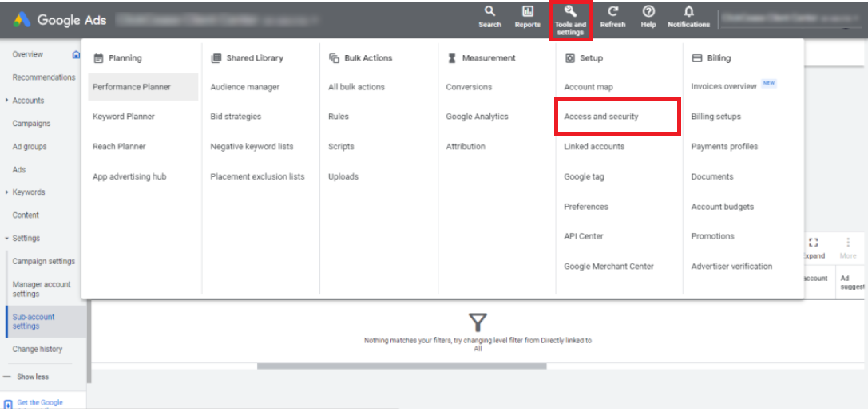The image size is (868, 411).
Task: Open Attribution under Measurement
Action: pos(466,147)
